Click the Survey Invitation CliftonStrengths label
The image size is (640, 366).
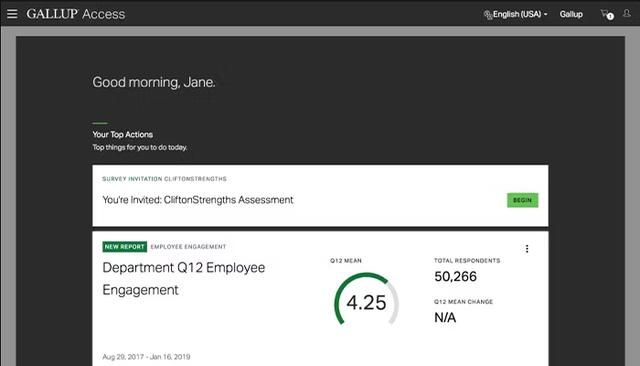click(x=164, y=179)
